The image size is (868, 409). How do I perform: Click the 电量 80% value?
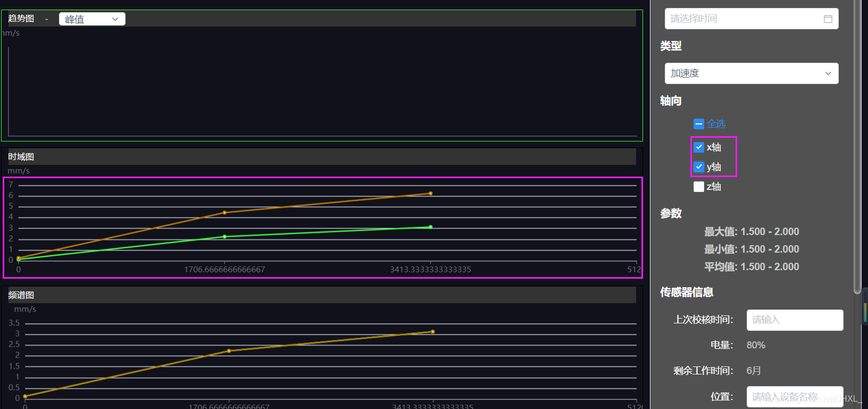[x=756, y=345]
